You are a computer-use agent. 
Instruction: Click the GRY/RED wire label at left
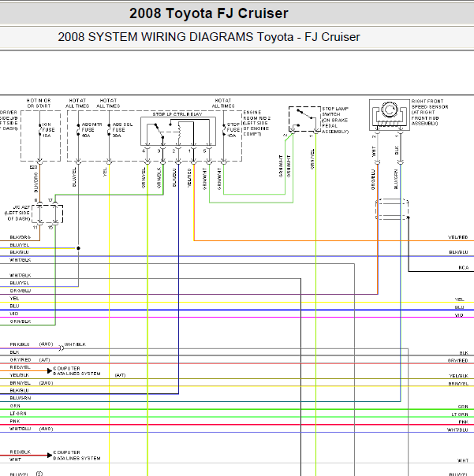[21, 359]
